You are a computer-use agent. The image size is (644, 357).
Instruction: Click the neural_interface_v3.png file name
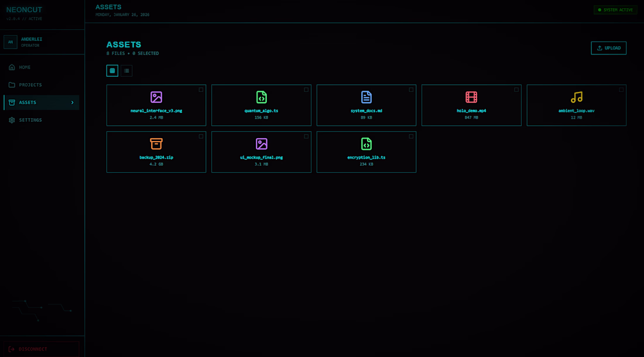(x=156, y=111)
